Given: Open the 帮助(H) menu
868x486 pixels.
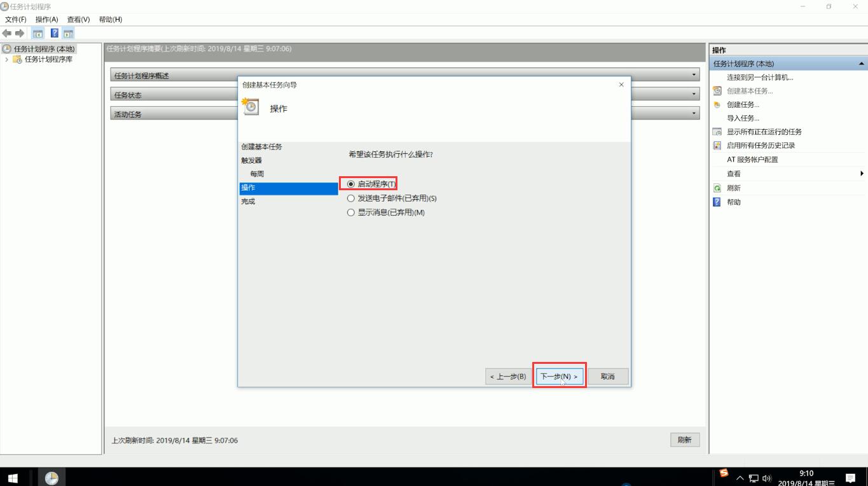Looking at the screenshot, I should 110,20.
